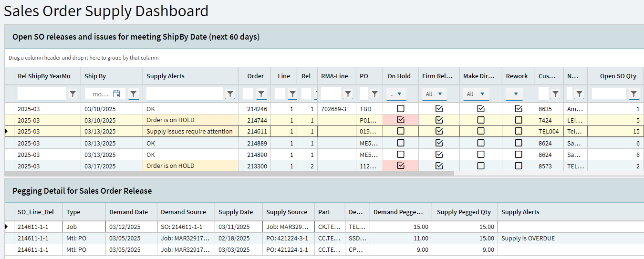Open the Rework filter dropdown
Viewport: 644px width, 259px height.
(x=515, y=94)
